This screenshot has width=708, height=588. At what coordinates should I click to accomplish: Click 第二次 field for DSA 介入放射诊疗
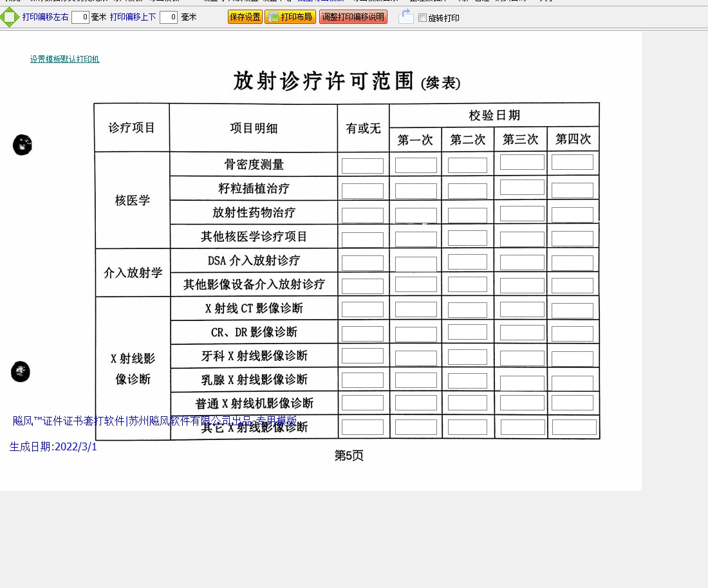(467, 262)
